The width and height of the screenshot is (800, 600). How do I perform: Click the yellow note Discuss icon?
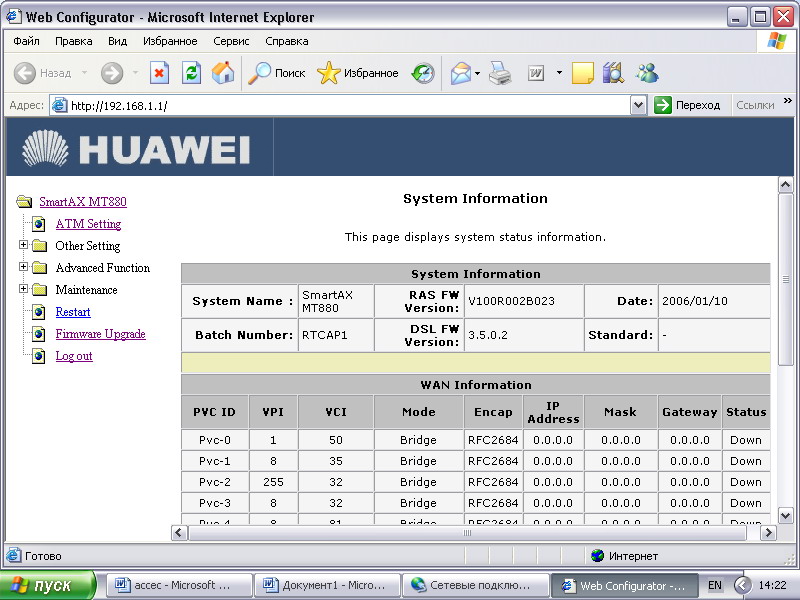pos(583,73)
